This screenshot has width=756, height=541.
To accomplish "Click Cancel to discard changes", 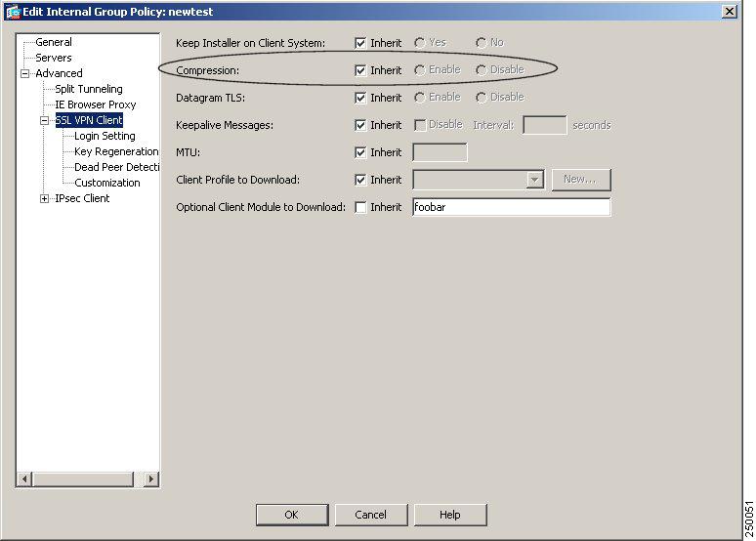I will [x=371, y=515].
